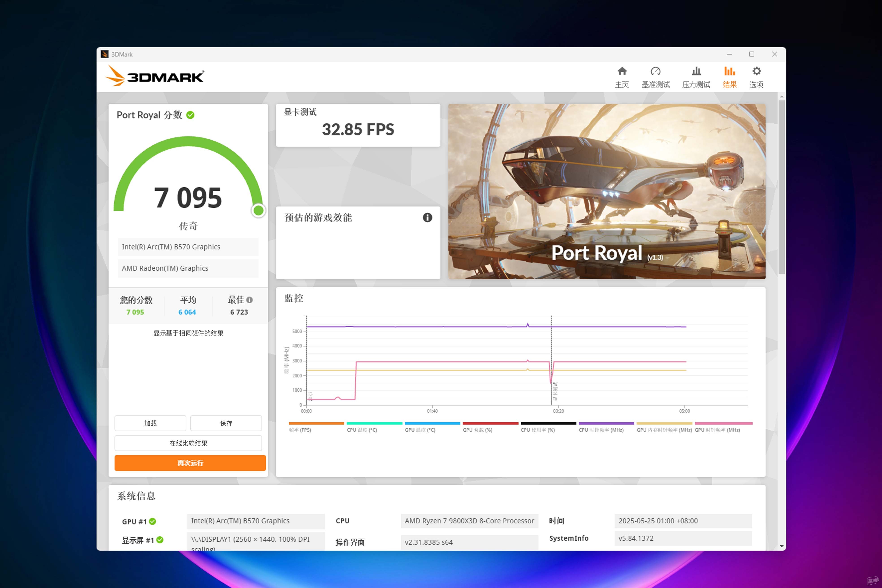Click 32.85 FPS graphics test result
Viewport: 882px width, 588px height.
[x=358, y=129]
